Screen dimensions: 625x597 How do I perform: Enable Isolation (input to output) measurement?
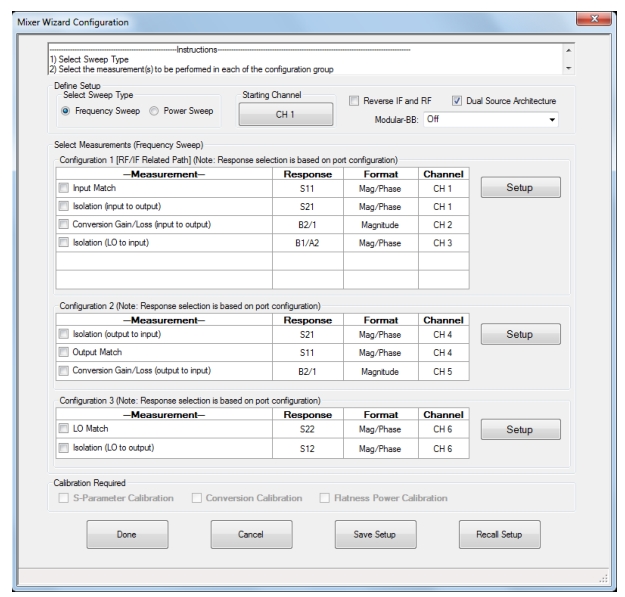(x=65, y=206)
